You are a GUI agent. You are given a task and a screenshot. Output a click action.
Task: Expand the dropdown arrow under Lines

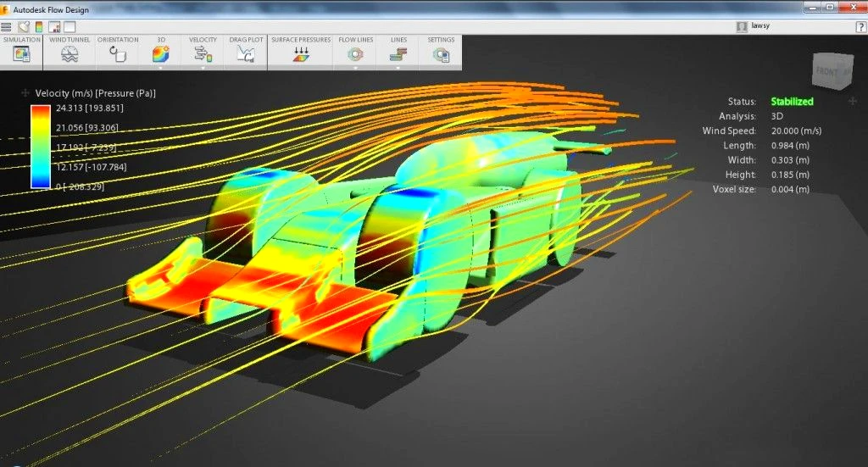(x=398, y=68)
